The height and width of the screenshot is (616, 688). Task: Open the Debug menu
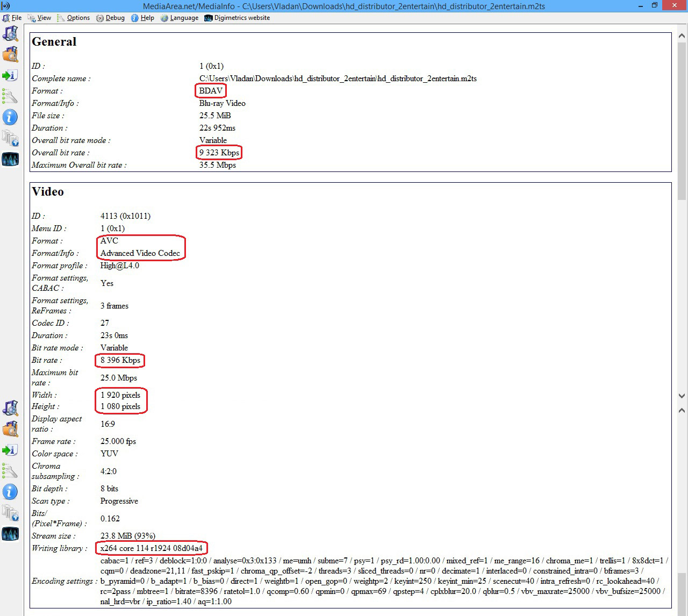[111, 18]
